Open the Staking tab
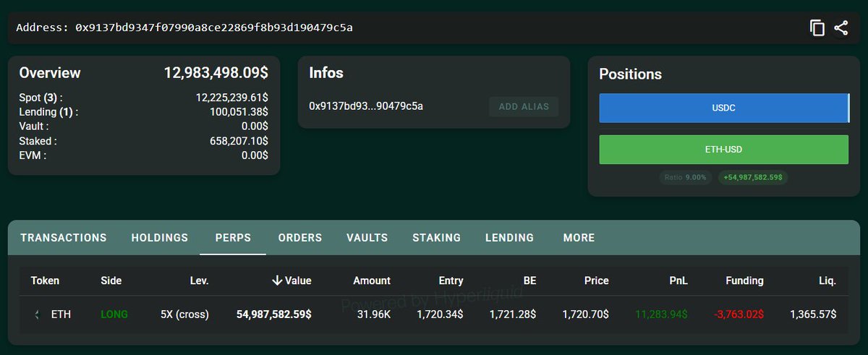This screenshot has width=868, height=355. click(x=437, y=238)
